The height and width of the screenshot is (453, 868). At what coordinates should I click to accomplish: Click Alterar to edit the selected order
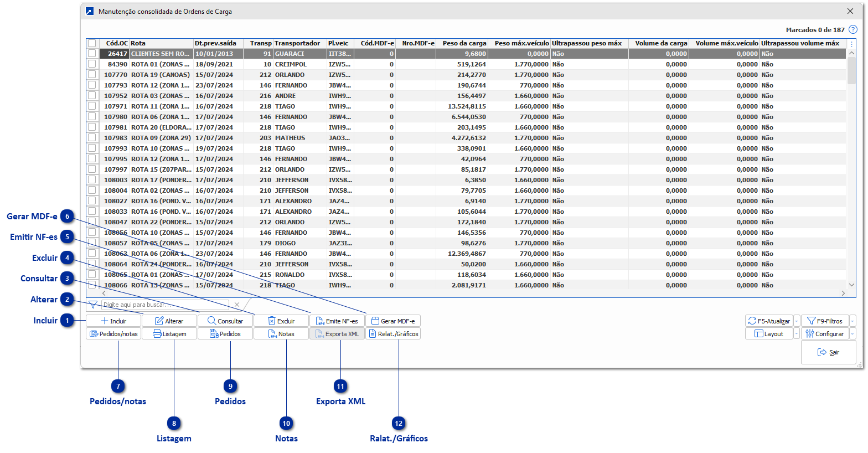169,321
